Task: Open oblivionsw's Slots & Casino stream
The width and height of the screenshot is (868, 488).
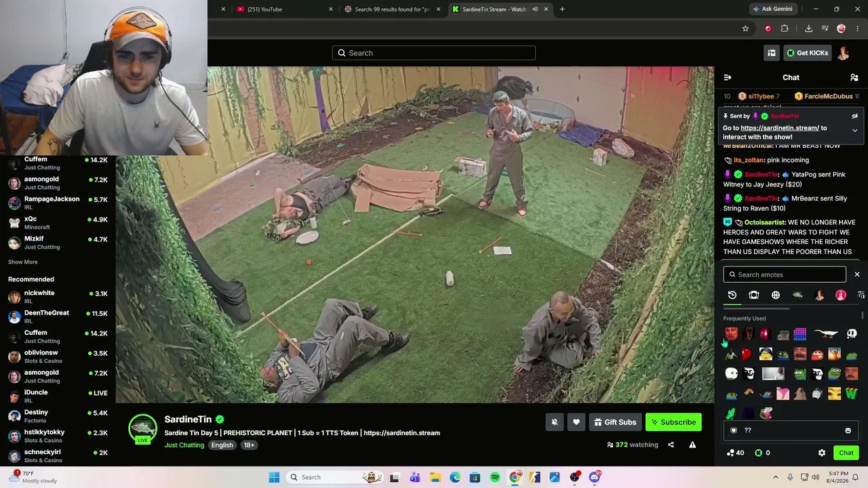Action: pyautogui.click(x=58, y=357)
